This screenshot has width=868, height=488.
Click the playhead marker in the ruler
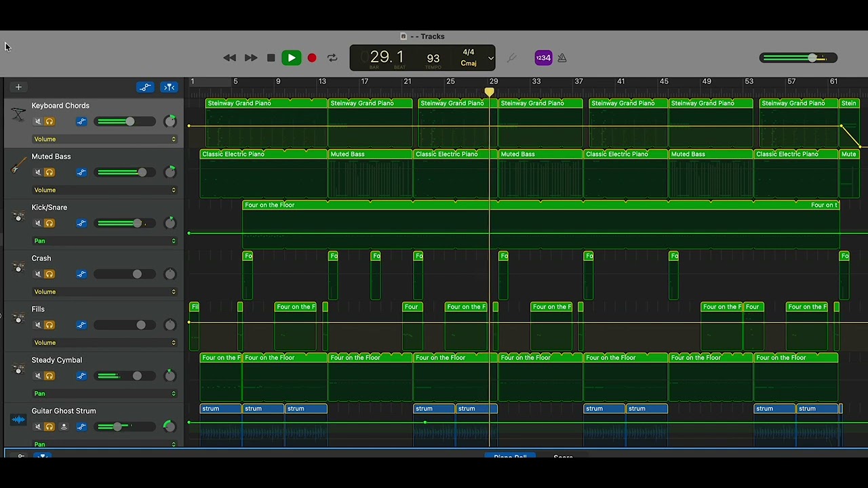[489, 91]
